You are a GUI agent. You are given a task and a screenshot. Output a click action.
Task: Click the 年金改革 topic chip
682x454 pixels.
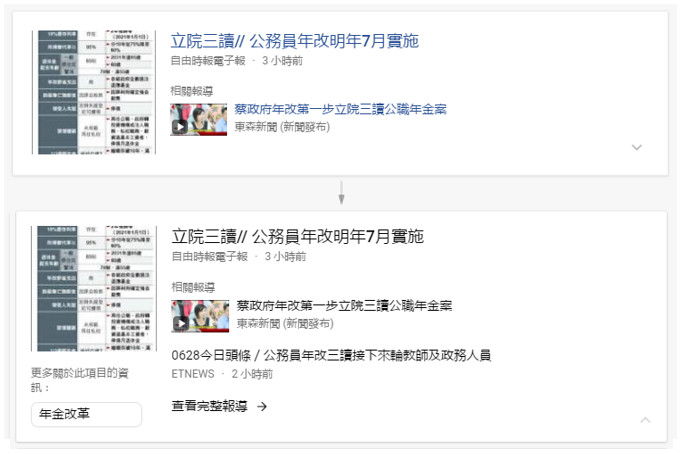pyautogui.click(x=86, y=414)
